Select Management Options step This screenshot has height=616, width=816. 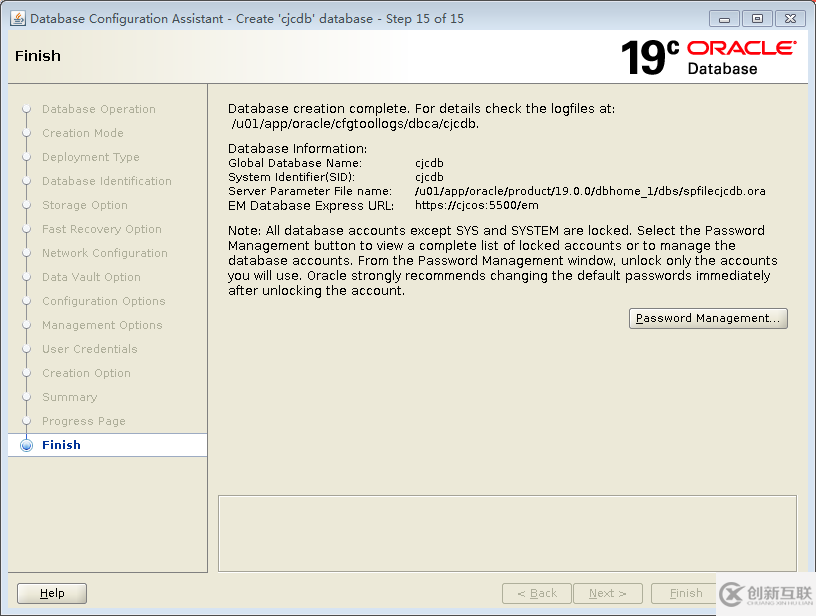click(102, 325)
